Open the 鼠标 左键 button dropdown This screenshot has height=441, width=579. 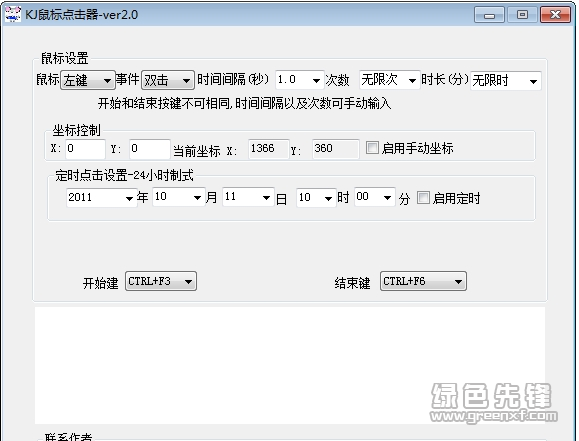tap(88, 80)
